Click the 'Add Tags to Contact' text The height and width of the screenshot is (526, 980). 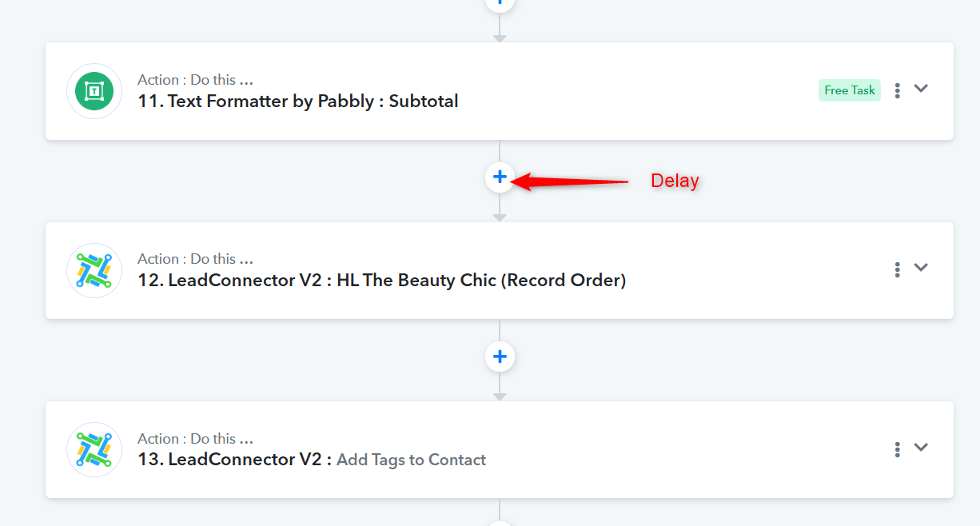(x=412, y=460)
